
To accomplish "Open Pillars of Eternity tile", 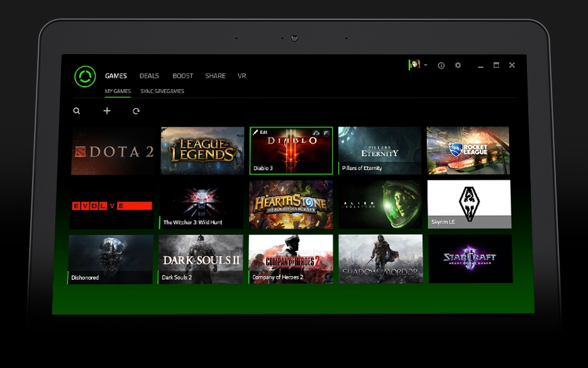I will tap(379, 151).
